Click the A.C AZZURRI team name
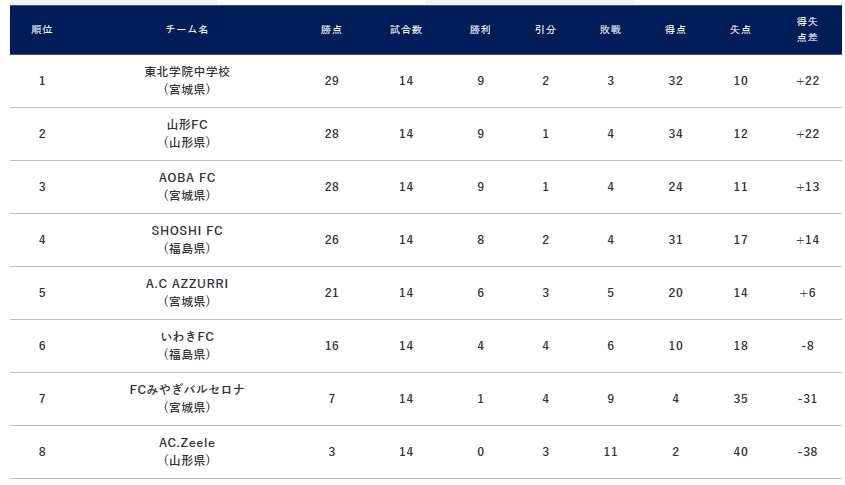Image resolution: width=845 pixels, height=485 pixels. 187,284
